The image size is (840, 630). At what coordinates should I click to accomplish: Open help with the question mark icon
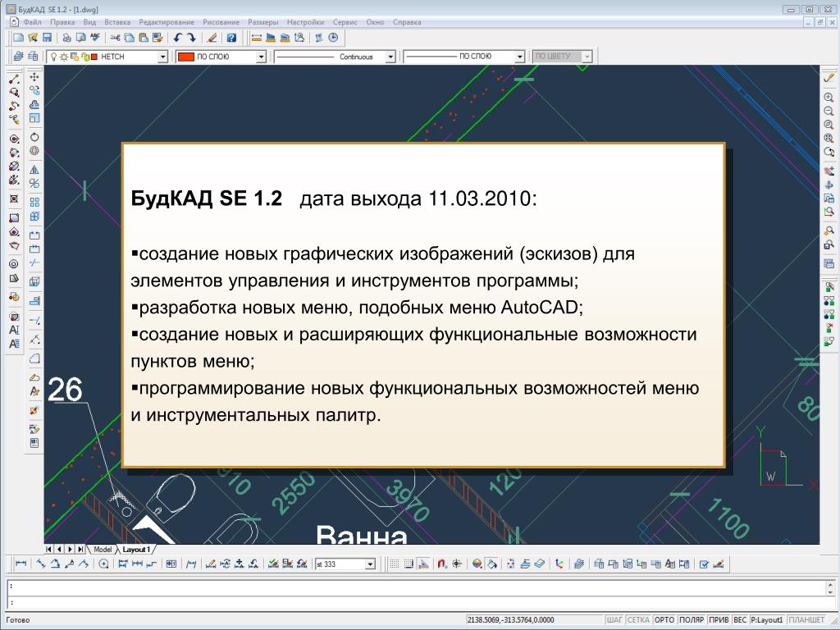pos(231,38)
